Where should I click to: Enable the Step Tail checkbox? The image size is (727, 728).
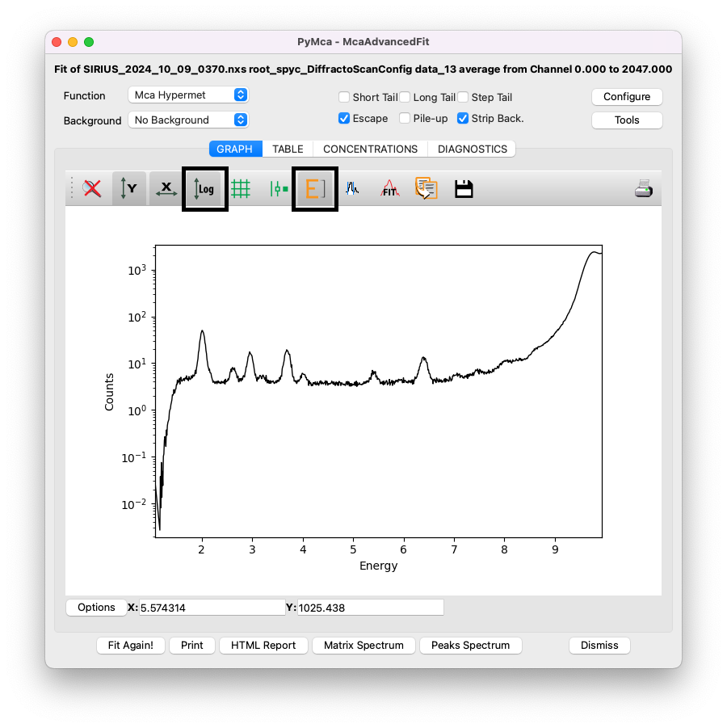click(463, 97)
